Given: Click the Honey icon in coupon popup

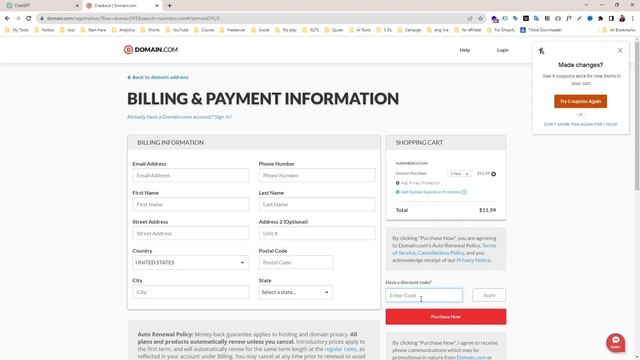Looking at the screenshot, I should [x=541, y=51].
